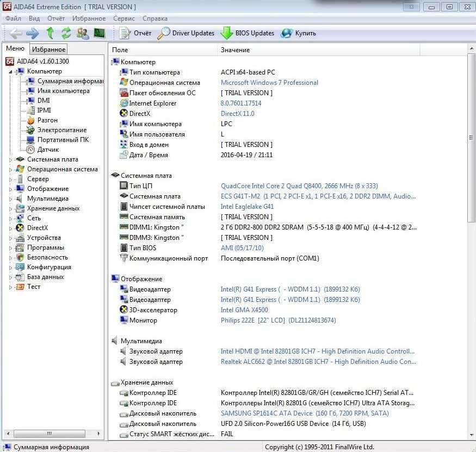Click the Forward navigation arrow icon
The height and width of the screenshot is (452, 476).
point(32,33)
